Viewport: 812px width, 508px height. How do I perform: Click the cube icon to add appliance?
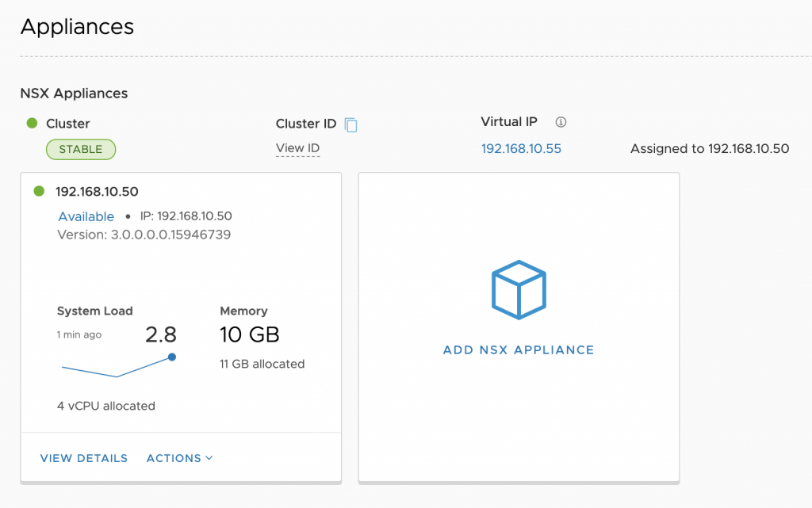[x=519, y=290]
